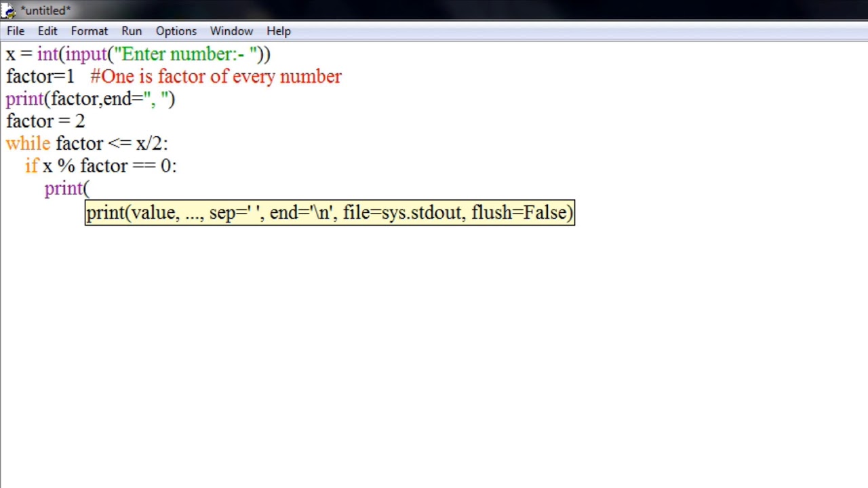This screenshot has width=868, height=488.
Task: Open the Help menu
Action: [x=279, y=31]
